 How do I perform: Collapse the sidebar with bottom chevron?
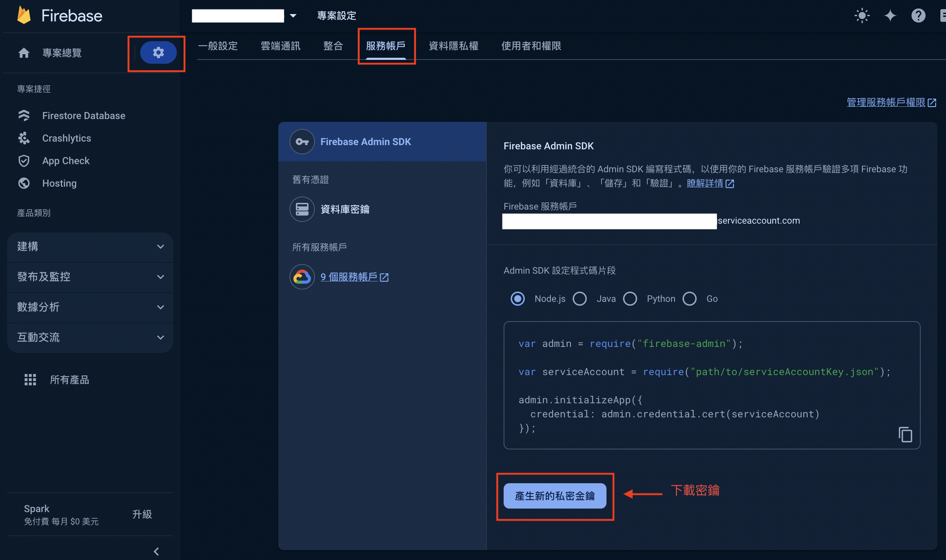(x=156, y=551)
